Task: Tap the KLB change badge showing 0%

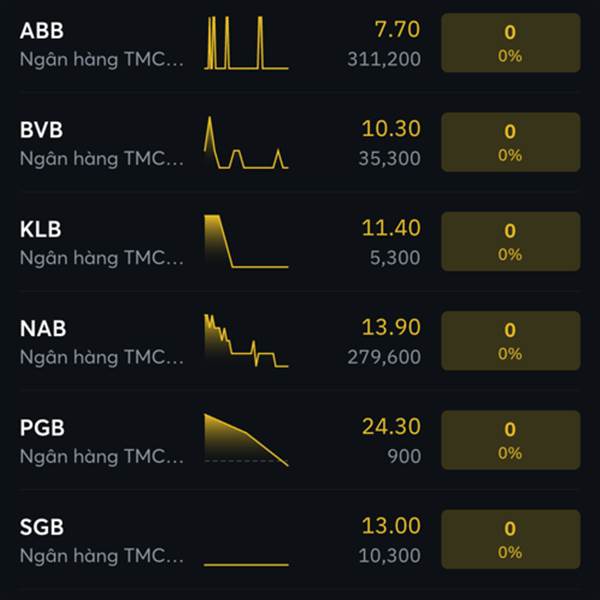Action: (511, 241)
